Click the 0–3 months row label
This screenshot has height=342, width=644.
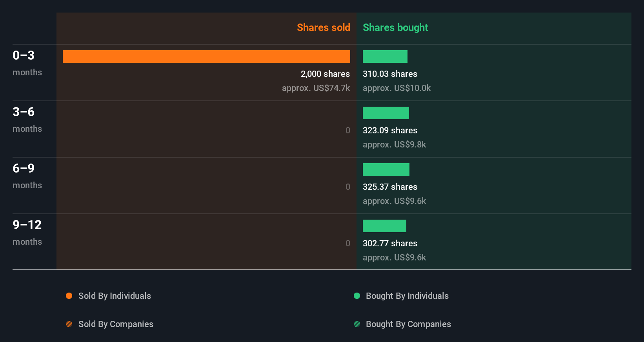(27, 63)
